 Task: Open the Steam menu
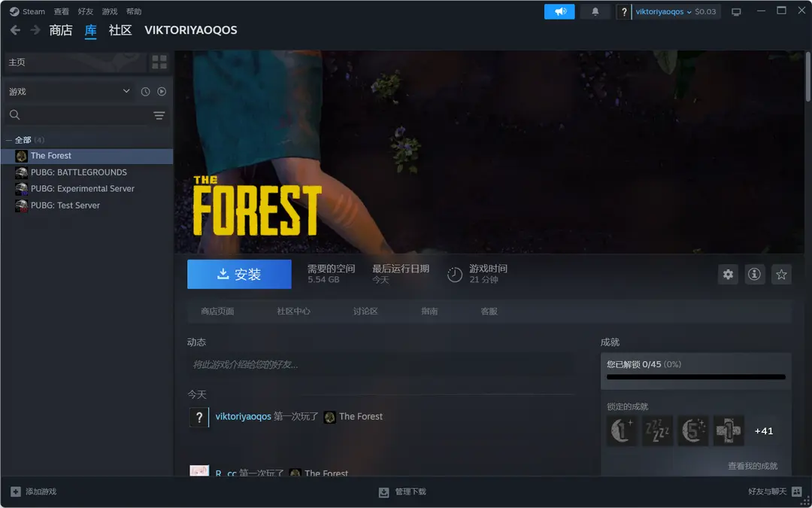[x=34, y=11]
